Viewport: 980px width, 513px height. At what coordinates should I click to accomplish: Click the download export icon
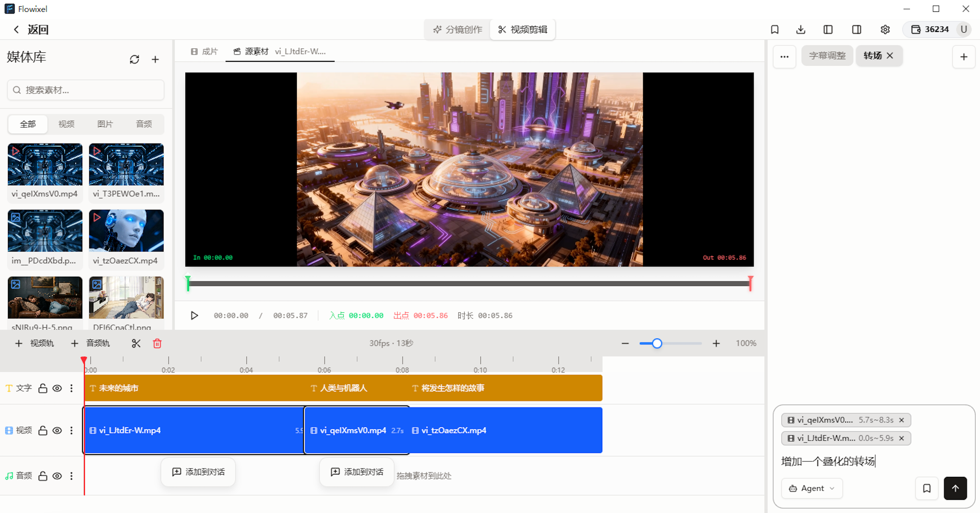[x=801, y=29]
